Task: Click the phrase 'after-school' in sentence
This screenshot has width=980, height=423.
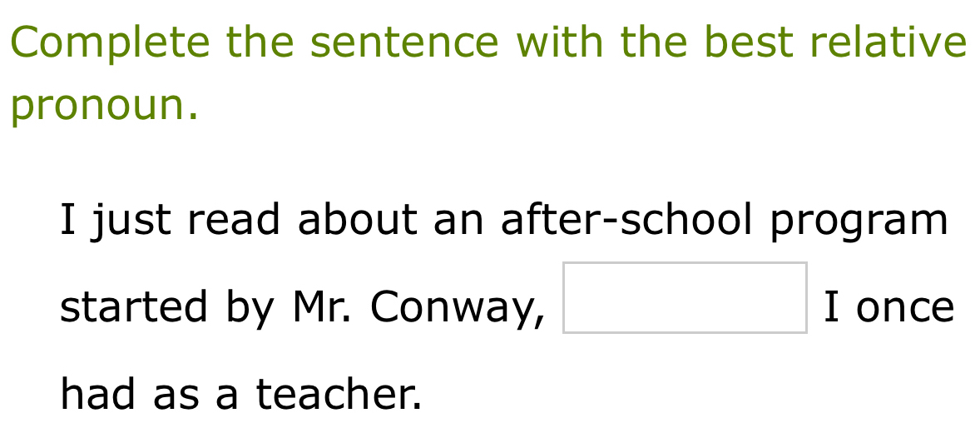Action: 626,220
